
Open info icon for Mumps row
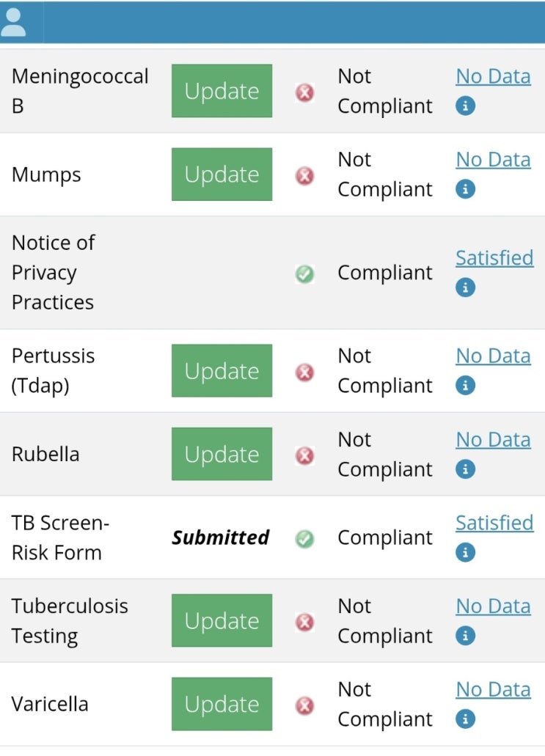coord(465,189)
